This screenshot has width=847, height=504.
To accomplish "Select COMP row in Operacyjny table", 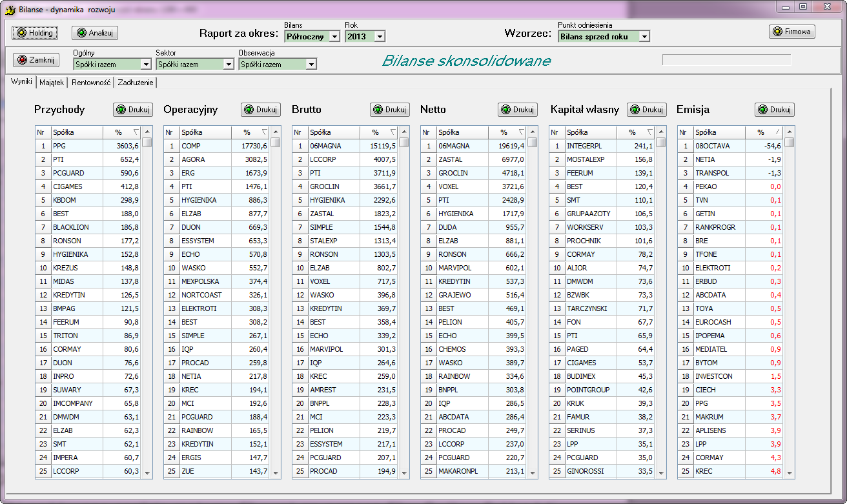I will tap(216, 146).
